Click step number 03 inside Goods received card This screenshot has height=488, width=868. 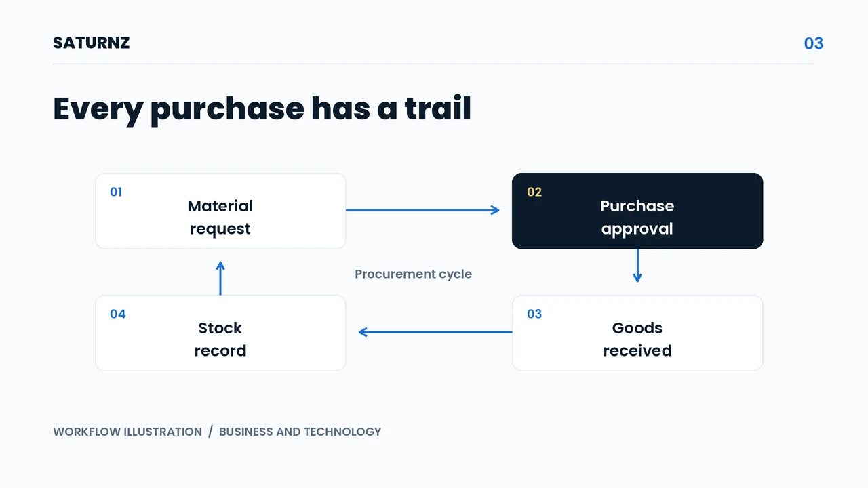(x=534, y=314)
